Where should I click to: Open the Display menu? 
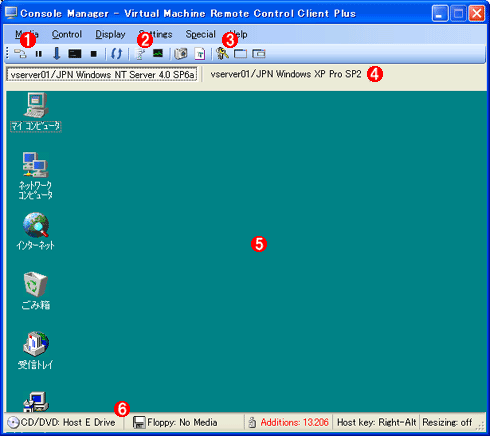(x=110, y=34)
